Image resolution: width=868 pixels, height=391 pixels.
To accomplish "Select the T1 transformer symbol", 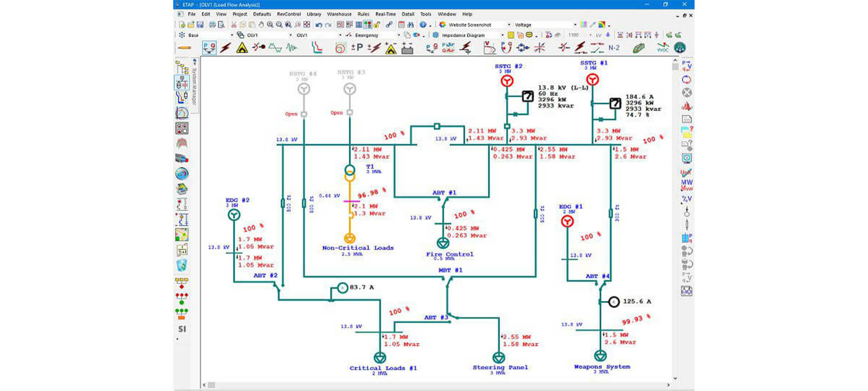I will tap(350, 174).
